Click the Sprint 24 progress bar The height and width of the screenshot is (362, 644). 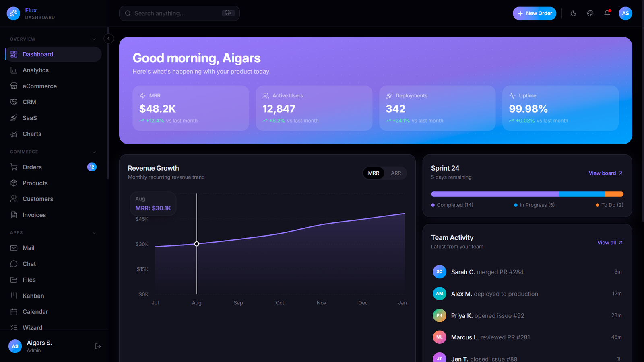pos(527,194)
